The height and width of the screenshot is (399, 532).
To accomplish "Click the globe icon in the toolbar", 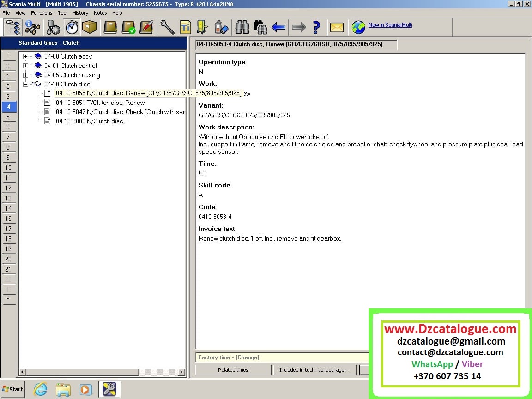I will pos(358,28).
